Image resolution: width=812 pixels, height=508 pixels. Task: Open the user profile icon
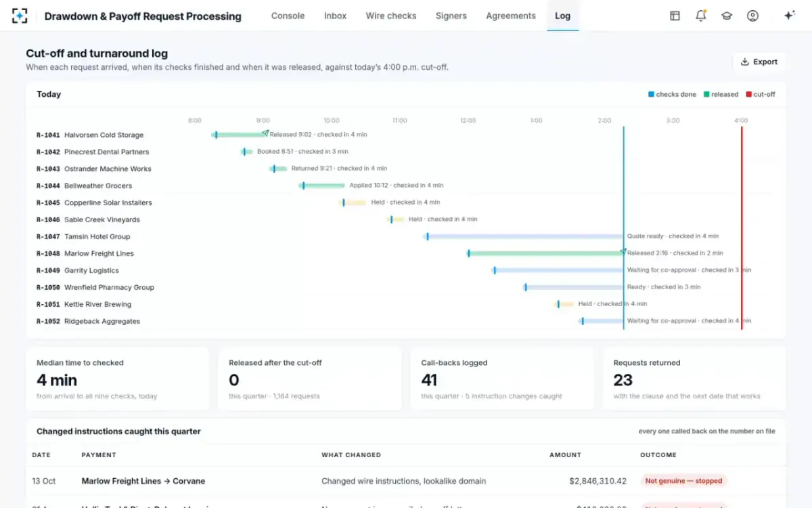[x=752, y=16]
